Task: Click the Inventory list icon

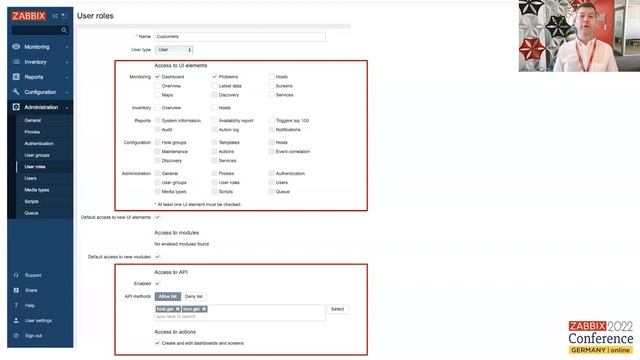Action: click(x=16, y=62)
